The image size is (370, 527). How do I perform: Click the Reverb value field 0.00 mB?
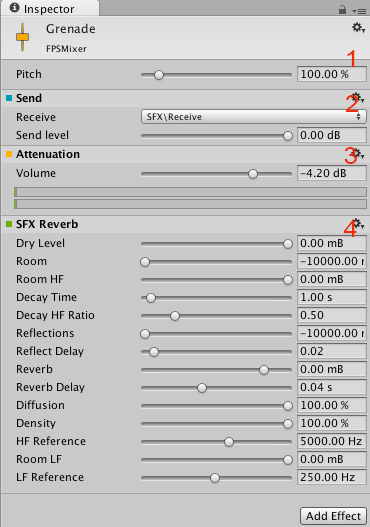(332, 369)
